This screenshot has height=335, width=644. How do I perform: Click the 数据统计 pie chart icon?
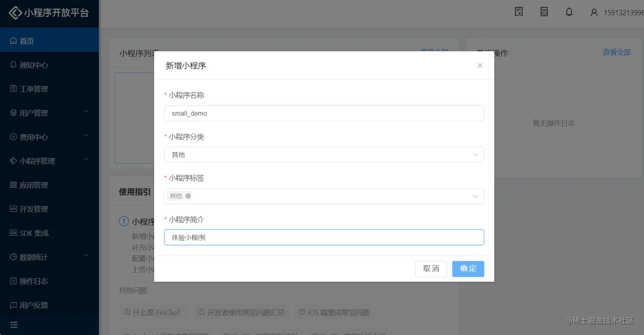pos(14,257)
